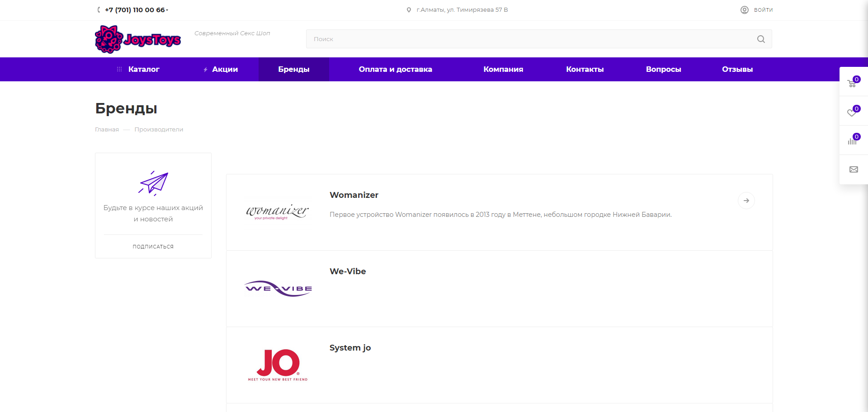Click the Будьте в курсе наших акций text
Image resolution: width=868 pixels, height=412 pixels.
click(x=153, y=213)
